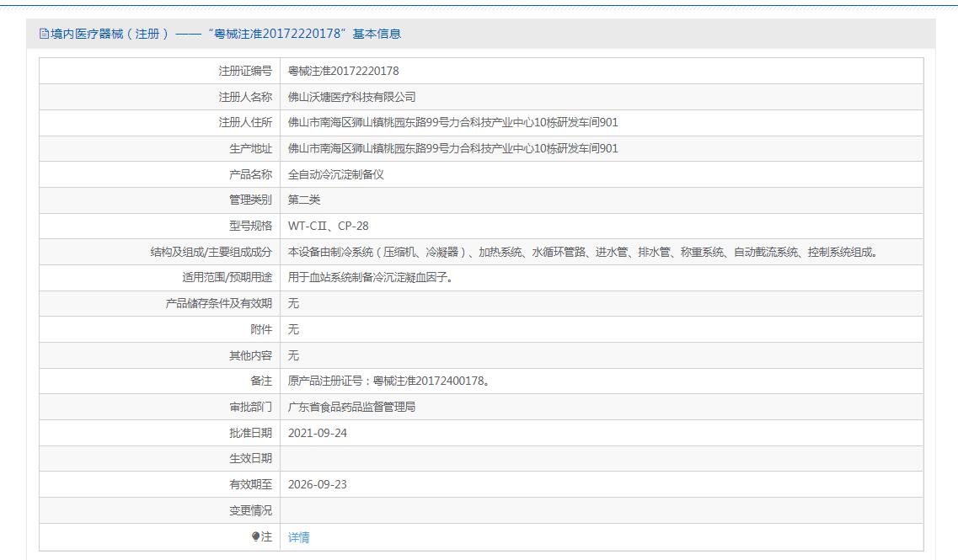Click the 其他内容 label

click(x=250, y=355)
